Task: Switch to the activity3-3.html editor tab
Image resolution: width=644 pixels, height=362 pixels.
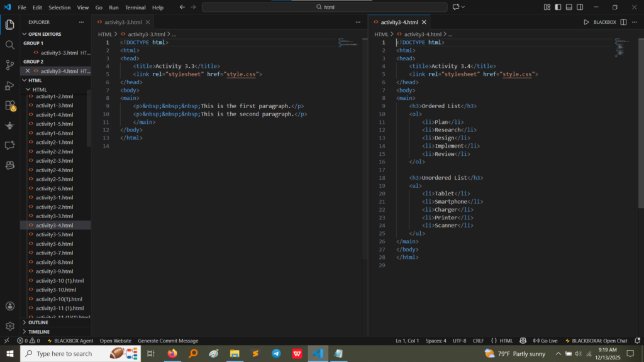Action: coord(123,22)
